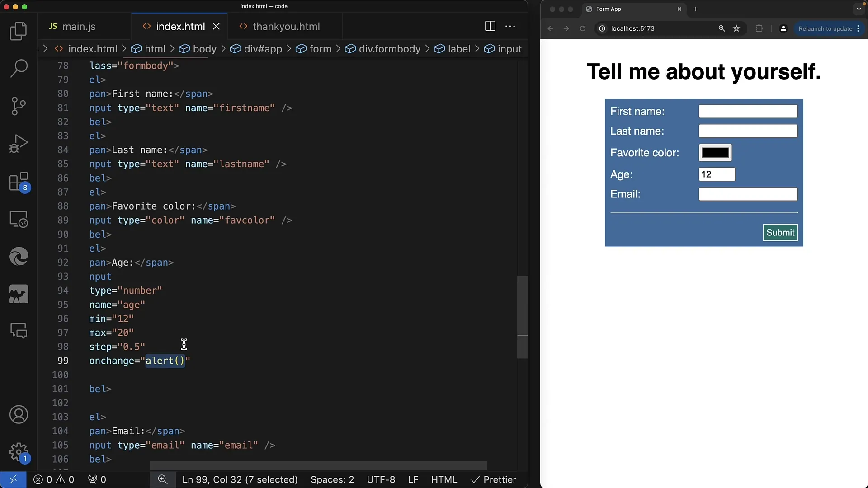Select the remote connection status icon

(13, 480)
